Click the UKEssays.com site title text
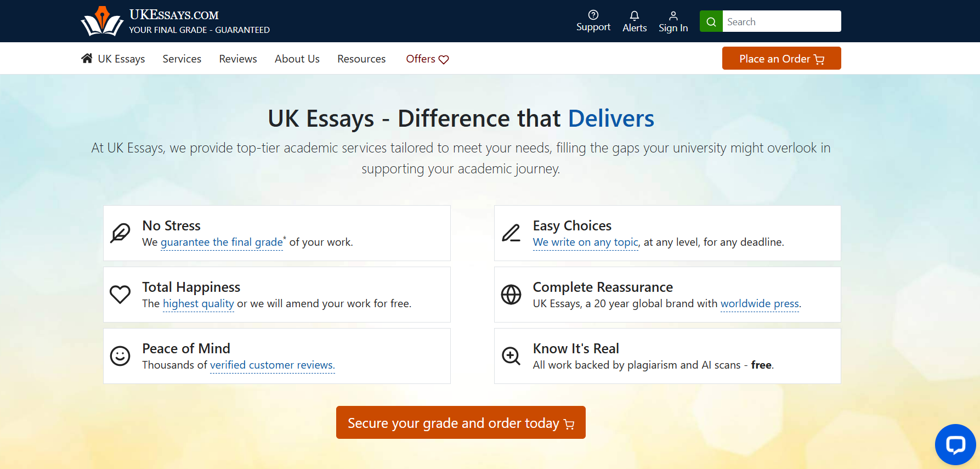 tap(174, 15)
